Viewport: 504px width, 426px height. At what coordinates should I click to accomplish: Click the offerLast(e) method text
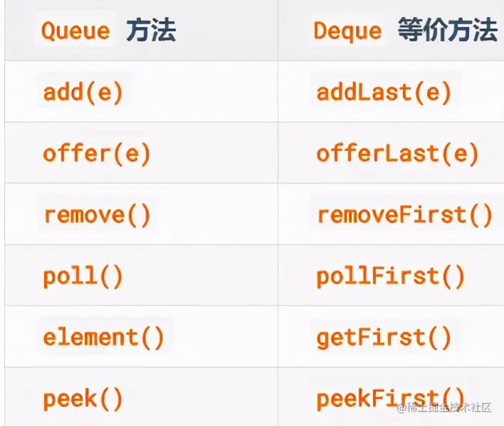coord(397,154)
